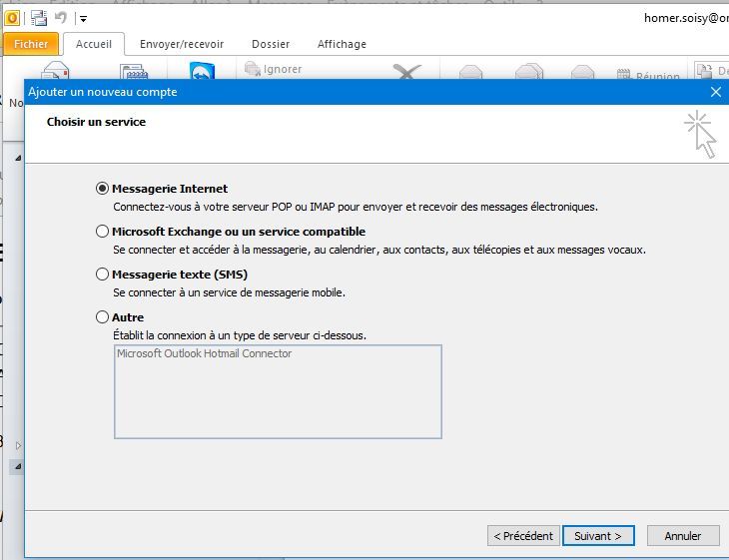Select the Messagerie Internet radio option
Viewport: 729px width, 560px height.
tap(103, 188)
